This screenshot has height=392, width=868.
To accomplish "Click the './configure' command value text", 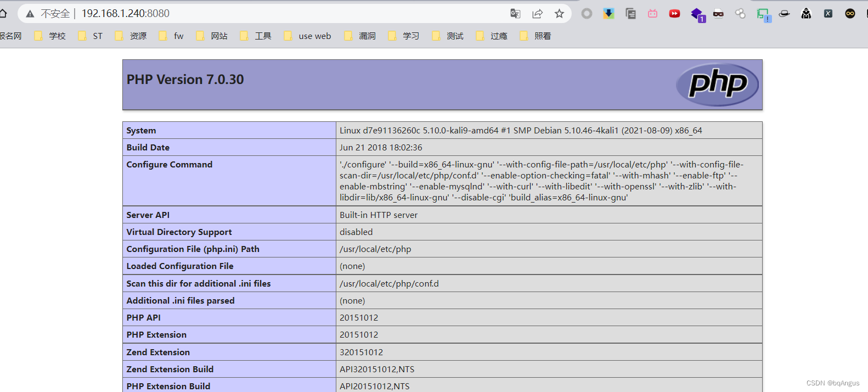I will coord(542,181).
